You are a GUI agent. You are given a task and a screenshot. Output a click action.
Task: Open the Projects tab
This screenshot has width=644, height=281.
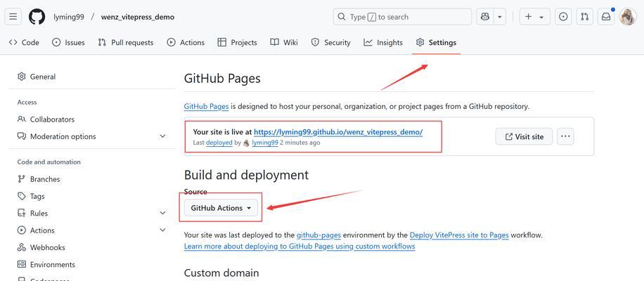pyautogui.click(x=238, y=42)
